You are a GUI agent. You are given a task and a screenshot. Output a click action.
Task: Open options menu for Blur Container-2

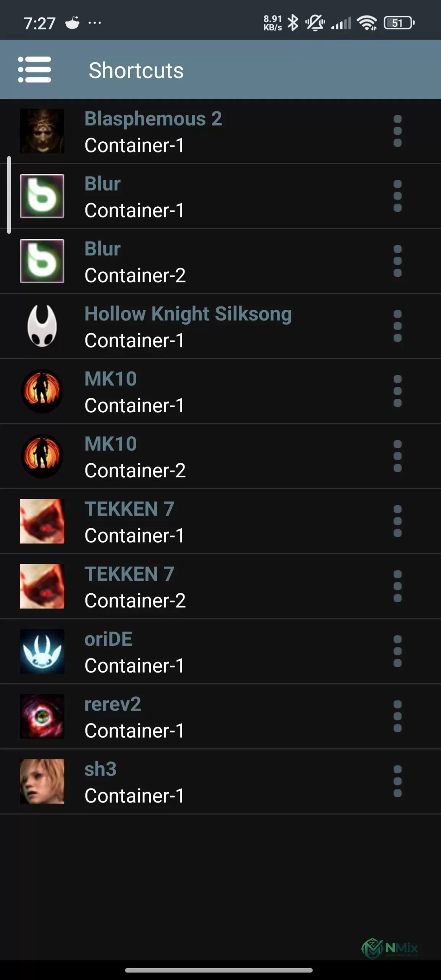[397, 261]
